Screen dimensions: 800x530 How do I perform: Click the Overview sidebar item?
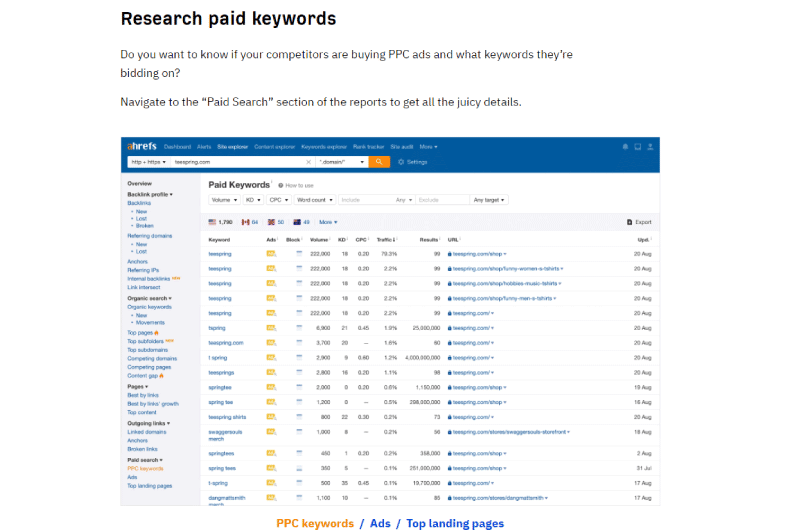(x=139, y=183)
